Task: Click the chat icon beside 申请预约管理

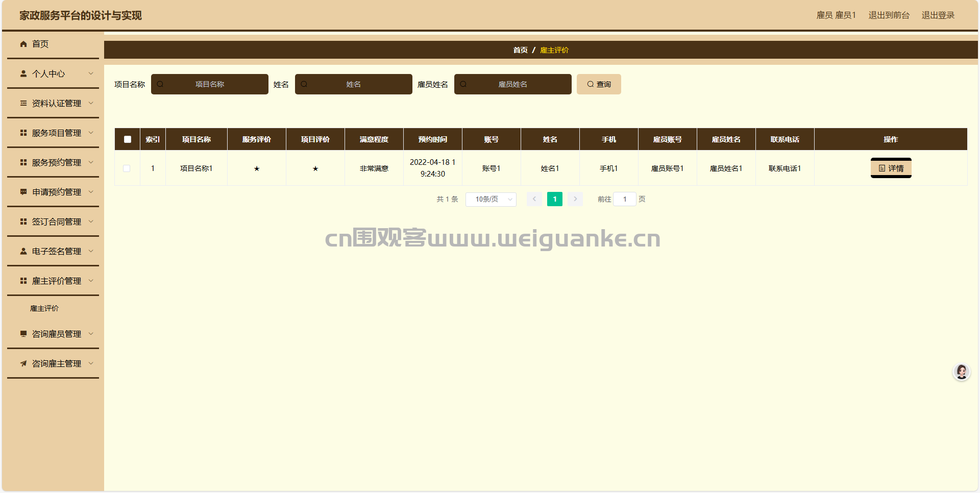Action: click(23, 192)
